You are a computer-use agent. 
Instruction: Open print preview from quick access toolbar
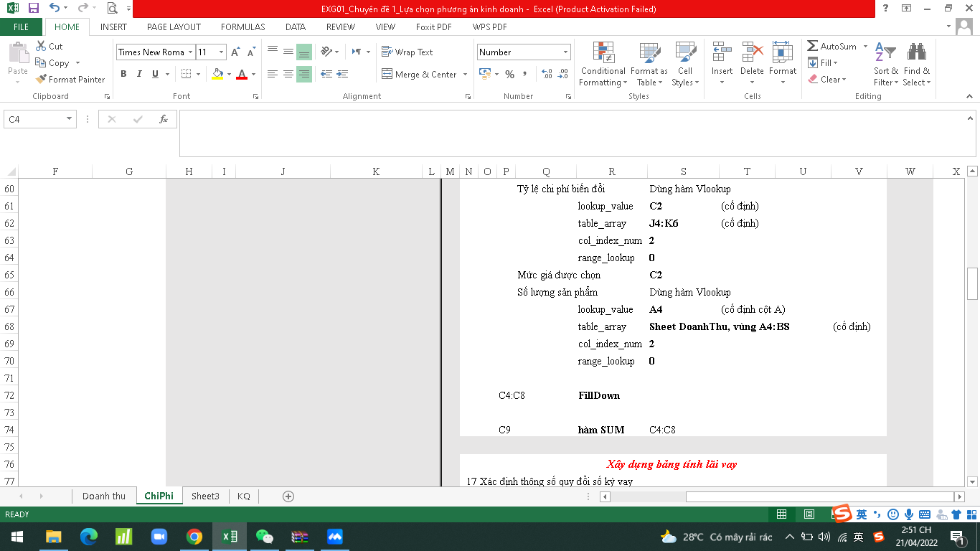click(112, 9)
